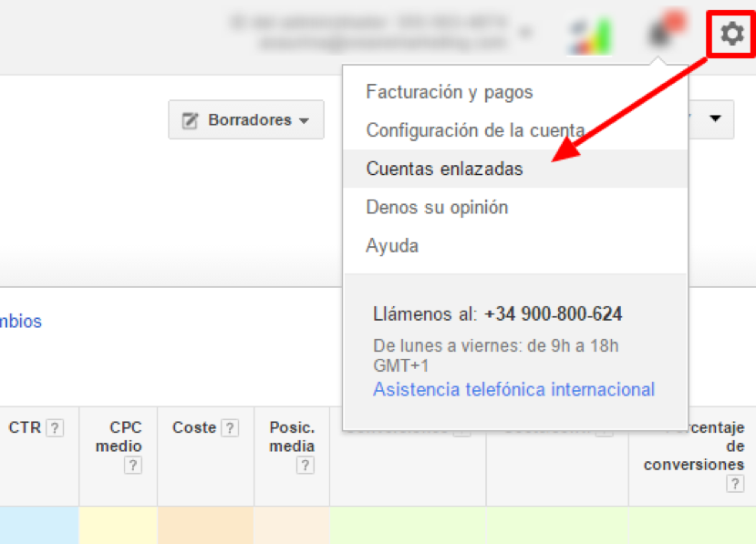Screen dimensions: 756x544
Task: Select Denos su opinión
Action: (437, 207)
